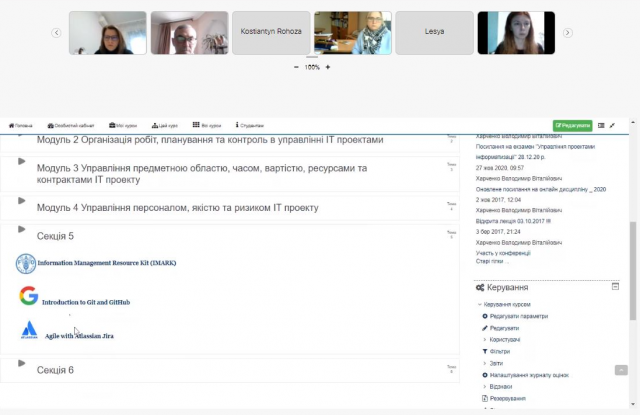Open Модуль 3 Управління предметною областю title
This screenshot has width=640, height=415.
pyautogui.click(x=202, y=174)
